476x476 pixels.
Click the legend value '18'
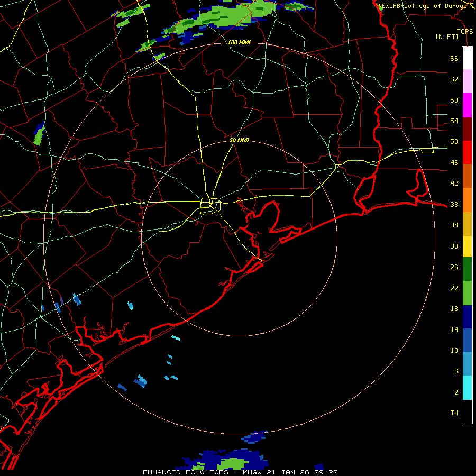[454, 309]
